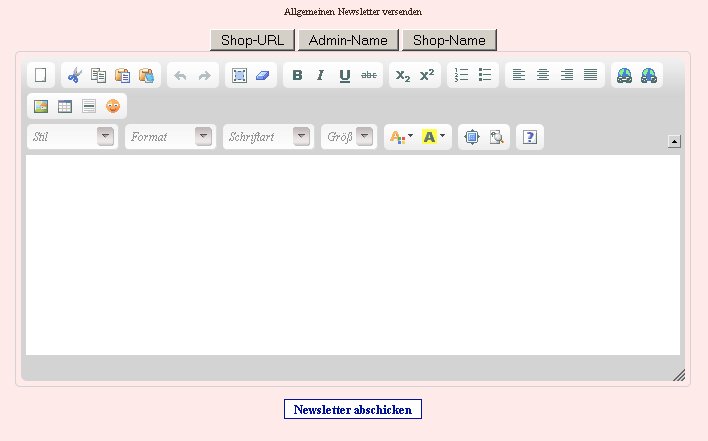The width and height of the screenshot is (708, 441).
Task: Click the Shop-URL button
Action: [x=252, y=40]
